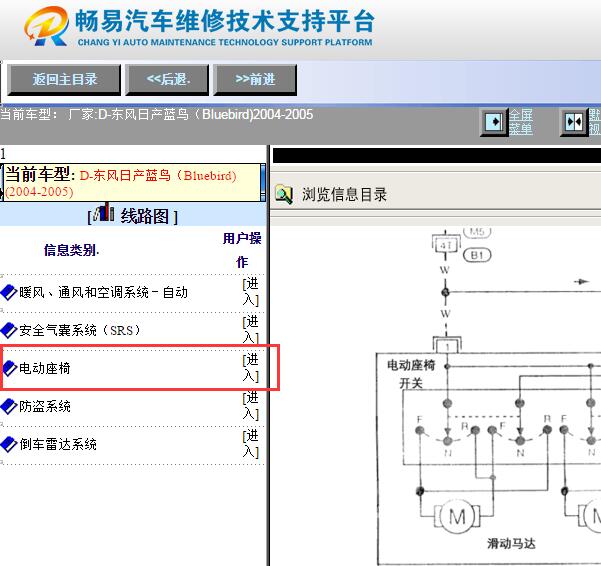Click the full-screen menu icon
Image resolution: width=601 pixels, height=566 pixels.
[494, 122]
